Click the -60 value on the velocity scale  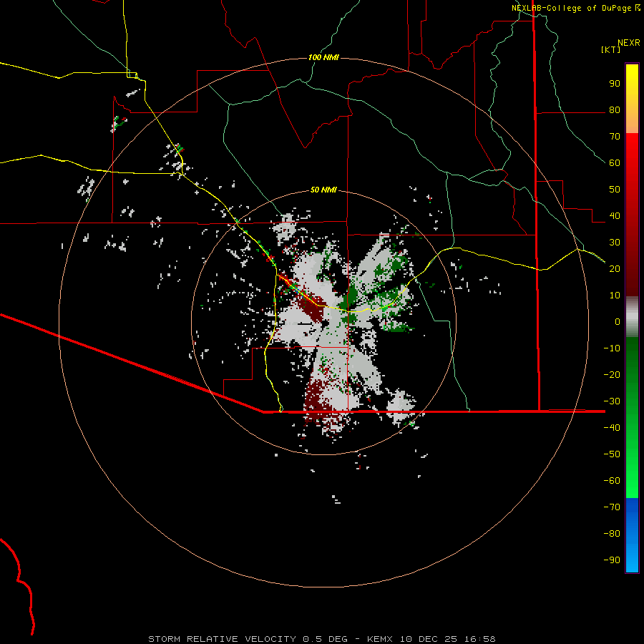(x=612, y=481)
